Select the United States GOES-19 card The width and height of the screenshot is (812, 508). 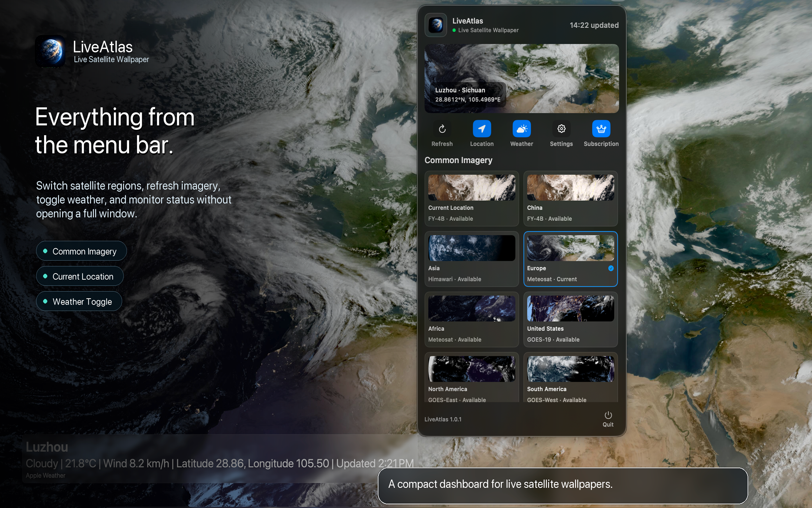coord(570,319)
